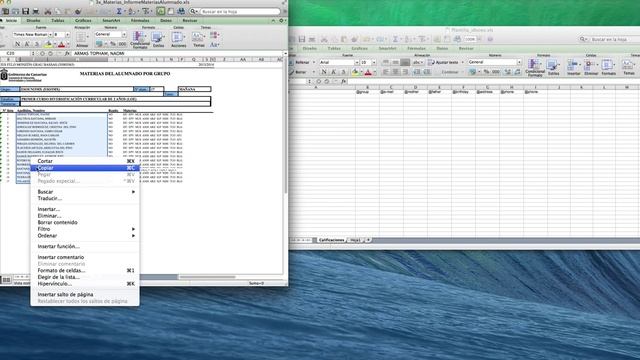The image size is (640, 360).
Task: Toggle italic K in the right window ribbon
Action: [333, 72]
